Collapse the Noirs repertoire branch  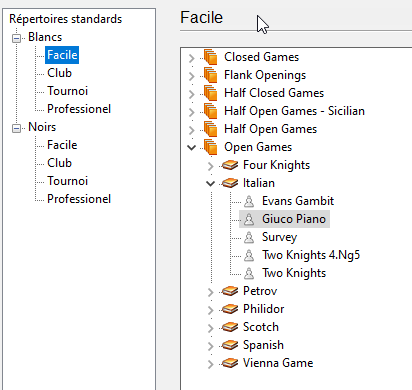tap(16, 128)
